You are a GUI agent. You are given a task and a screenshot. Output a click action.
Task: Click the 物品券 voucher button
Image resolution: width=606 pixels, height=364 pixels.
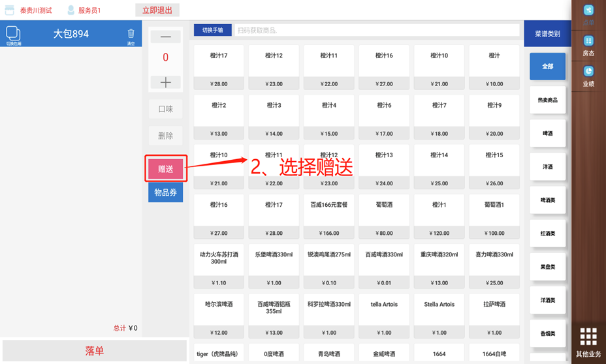[x=165, y=192]
